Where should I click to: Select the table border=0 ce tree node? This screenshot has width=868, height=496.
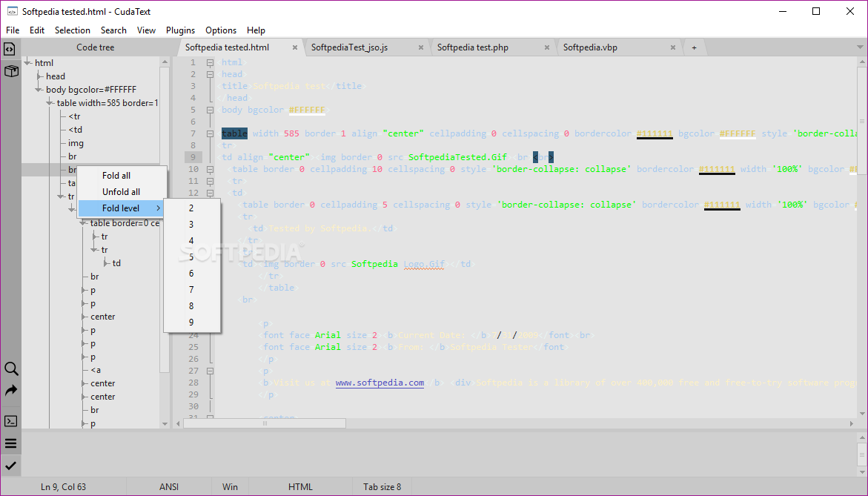coord(125,223)
